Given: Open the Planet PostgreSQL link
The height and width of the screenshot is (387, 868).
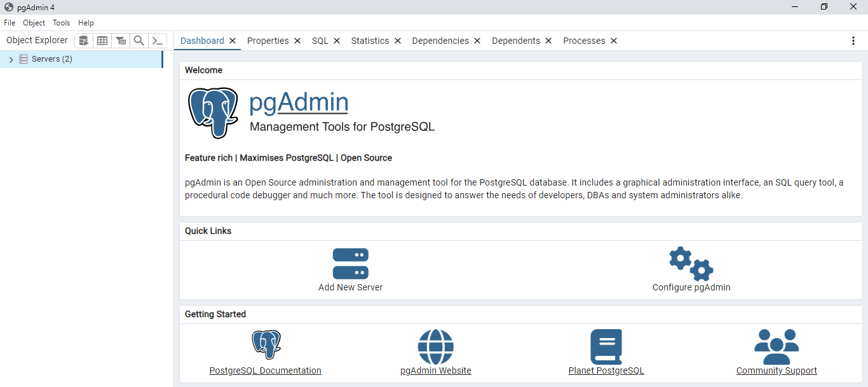Looking at the screenshot, I should coord(606,370).
